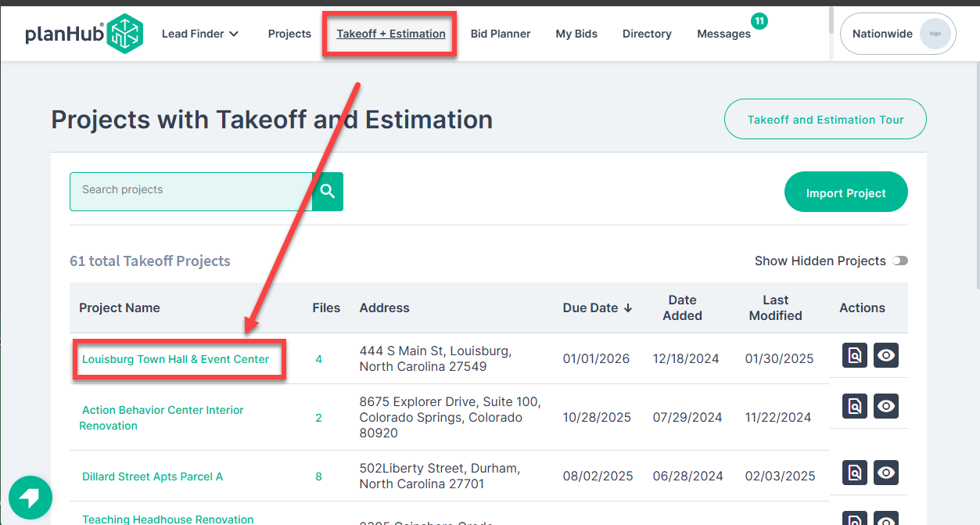
Task: Toggle visibility of Dillard Street Apts project
Action: click(x=886, y=473)
